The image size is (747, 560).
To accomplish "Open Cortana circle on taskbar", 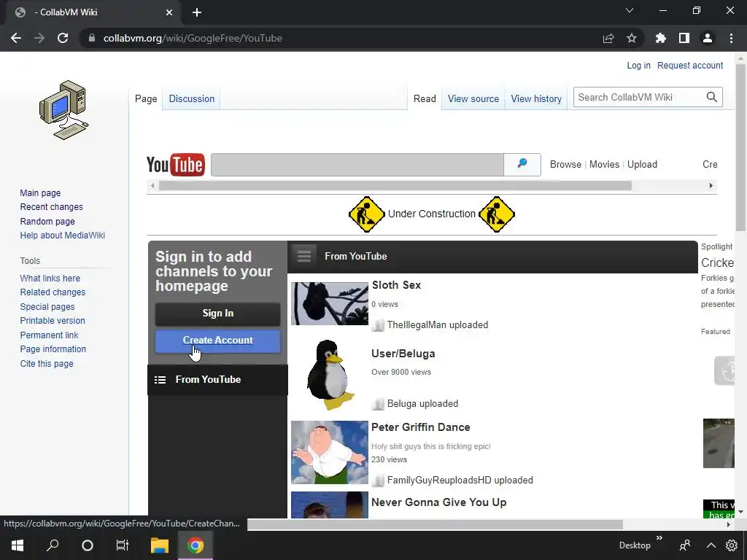I will point(88,545).
